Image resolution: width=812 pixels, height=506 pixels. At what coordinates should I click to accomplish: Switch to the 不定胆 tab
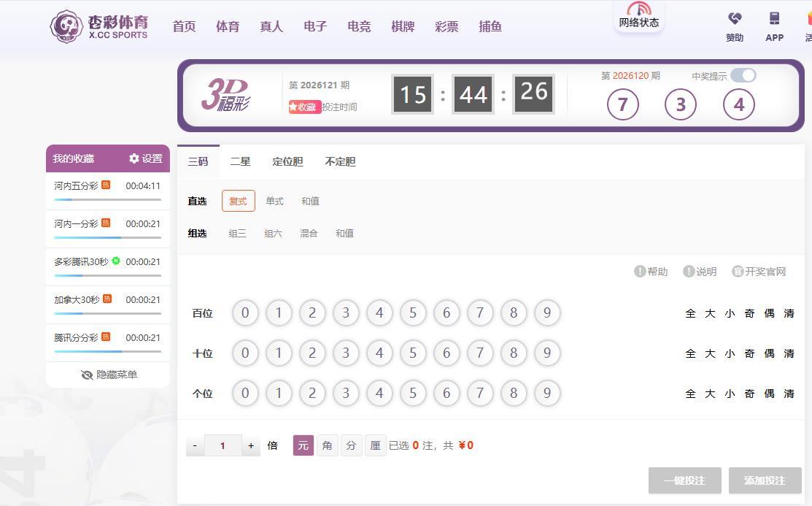tap(340, 162)
